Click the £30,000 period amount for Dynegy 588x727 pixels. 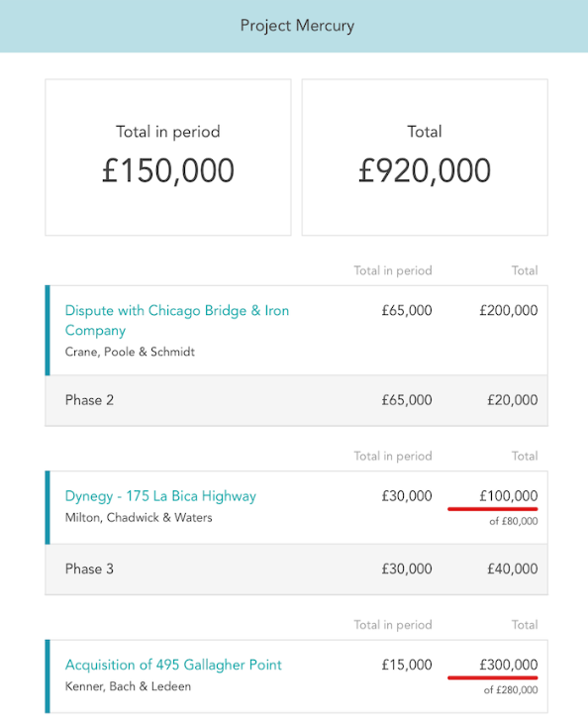407,496
